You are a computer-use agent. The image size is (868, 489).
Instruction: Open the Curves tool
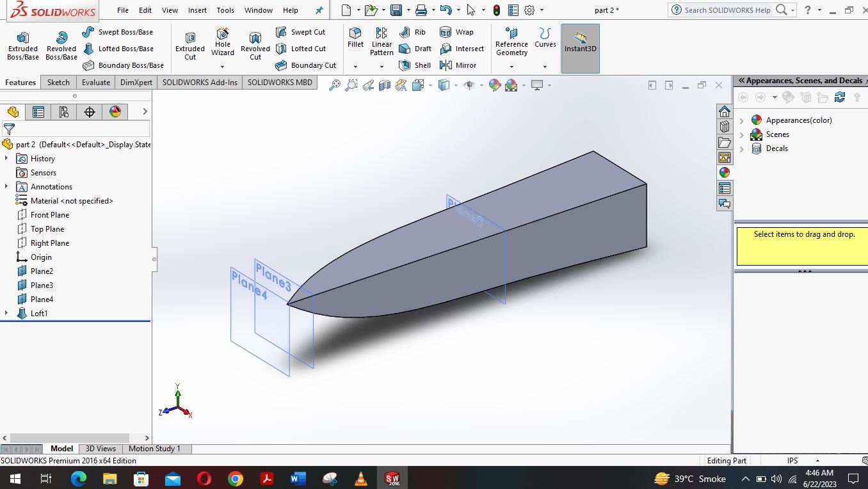pyautogui.click(x=545, y=38)
